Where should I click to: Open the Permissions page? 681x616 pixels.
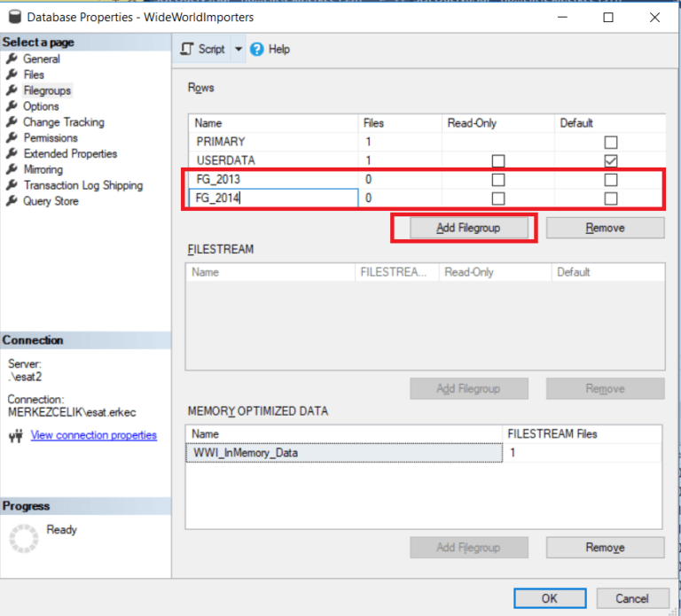(51, 137)
